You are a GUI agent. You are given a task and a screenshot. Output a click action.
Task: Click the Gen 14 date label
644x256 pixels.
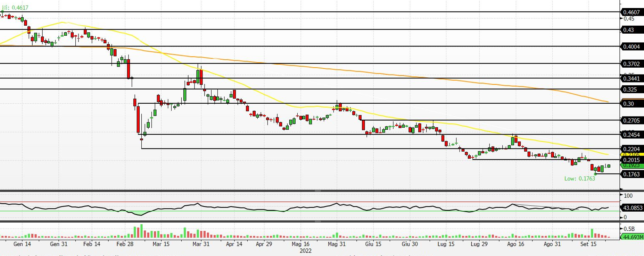22,244
